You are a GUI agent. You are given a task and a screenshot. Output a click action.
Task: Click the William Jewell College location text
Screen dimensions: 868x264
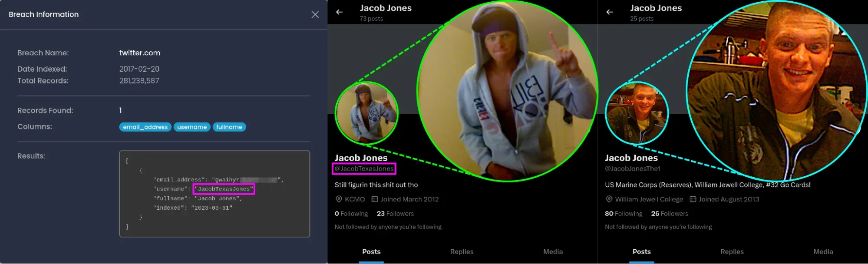(649, 199)
